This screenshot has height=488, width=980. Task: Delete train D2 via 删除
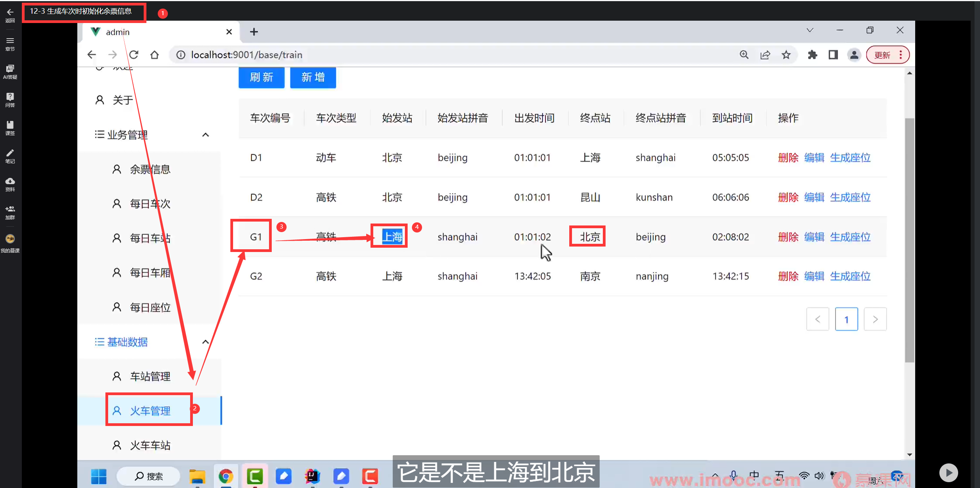(788, 197)
